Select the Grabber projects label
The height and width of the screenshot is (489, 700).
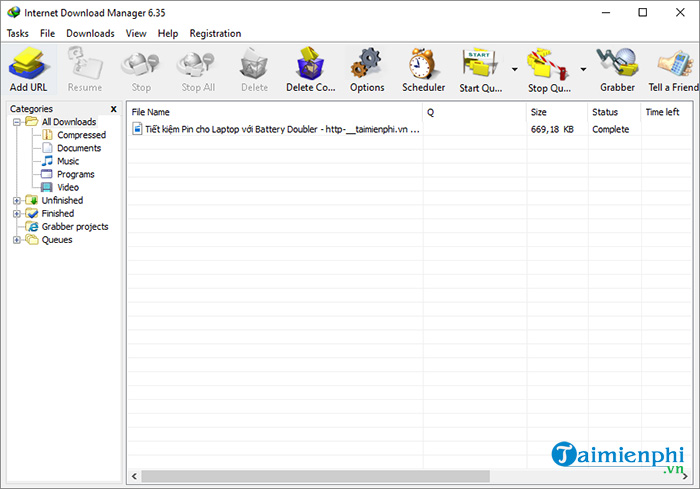point(75,226)
